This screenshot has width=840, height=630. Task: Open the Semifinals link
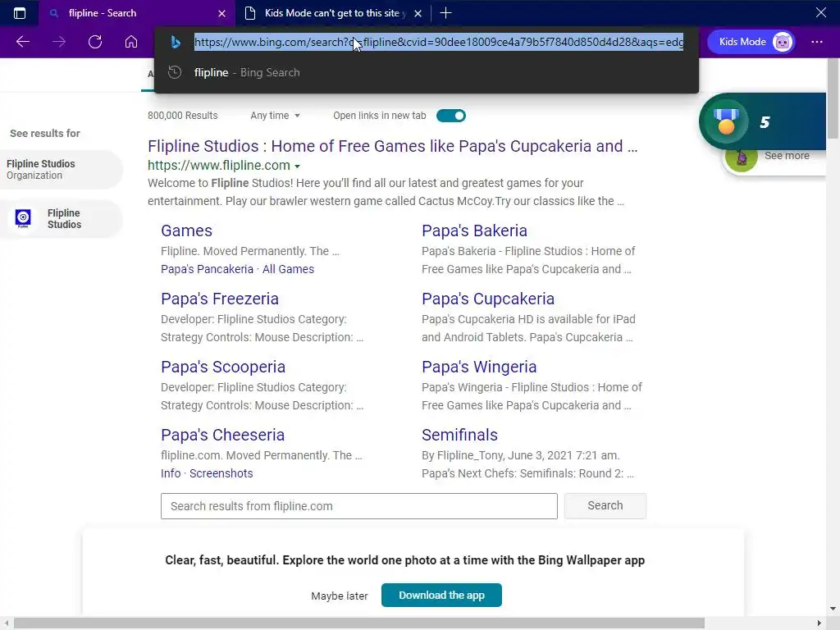(x=459, y=435)
